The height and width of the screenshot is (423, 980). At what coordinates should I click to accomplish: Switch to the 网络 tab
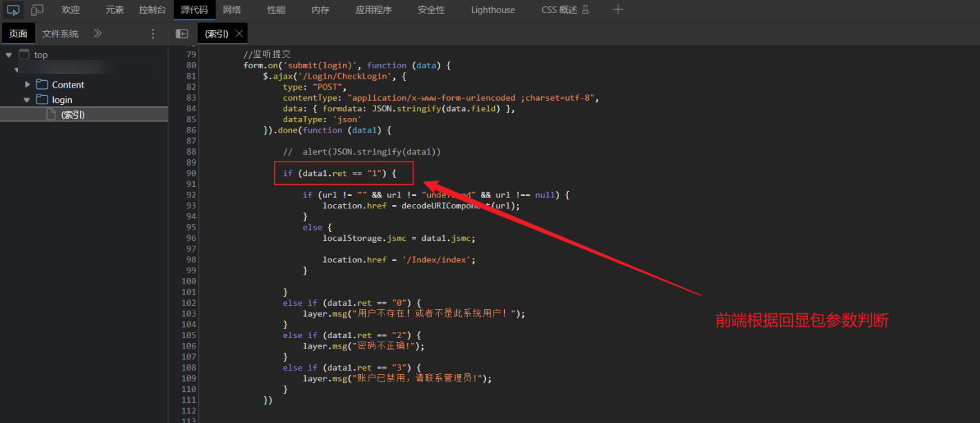tap(232, 10)
